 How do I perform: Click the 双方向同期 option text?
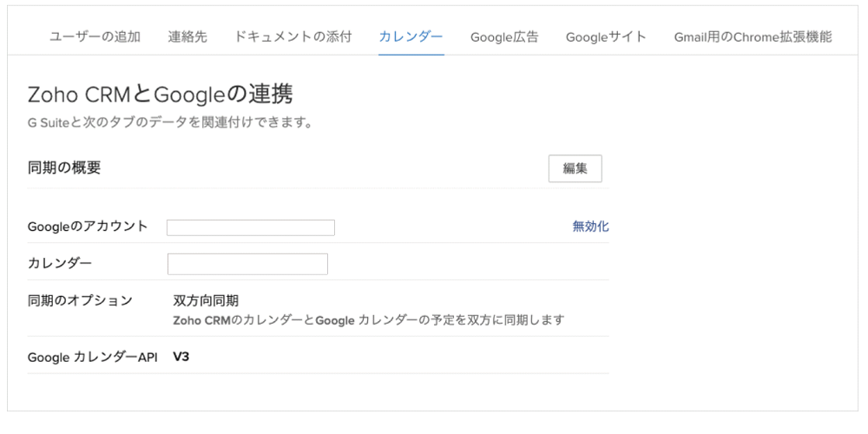(x=206, y=301)
